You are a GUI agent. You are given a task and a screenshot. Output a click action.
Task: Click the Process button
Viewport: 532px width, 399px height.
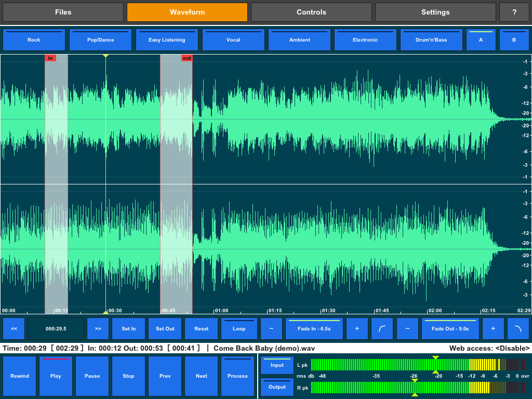click(237, 376)
